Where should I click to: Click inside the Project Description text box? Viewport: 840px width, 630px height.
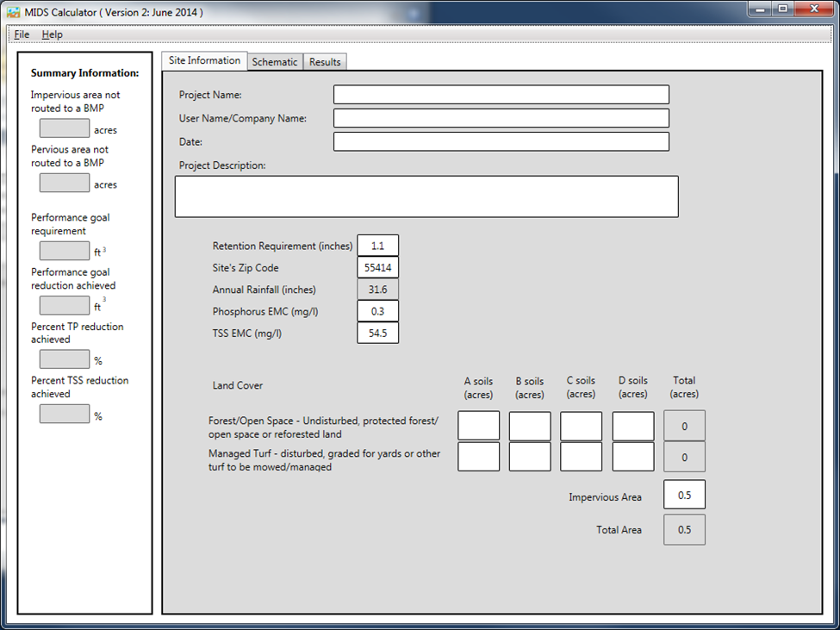coord(426,196)
